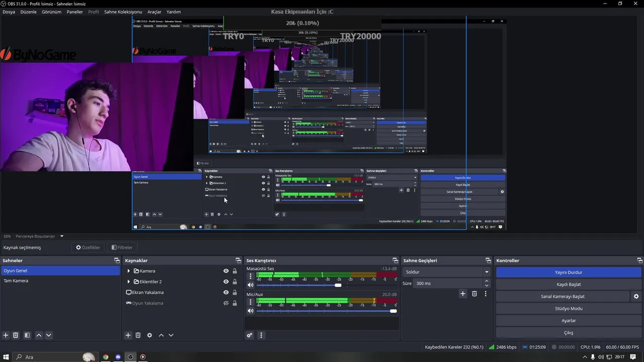Open preview scaling dropdown Pencereye Boyutlandır
The width and height of the screenshot is (644, 362).
coord(39,236)
